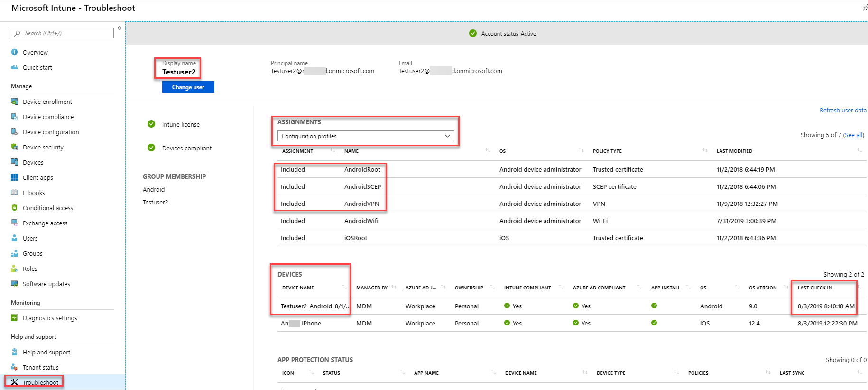Click the Software updates icon

click(15, 284)
